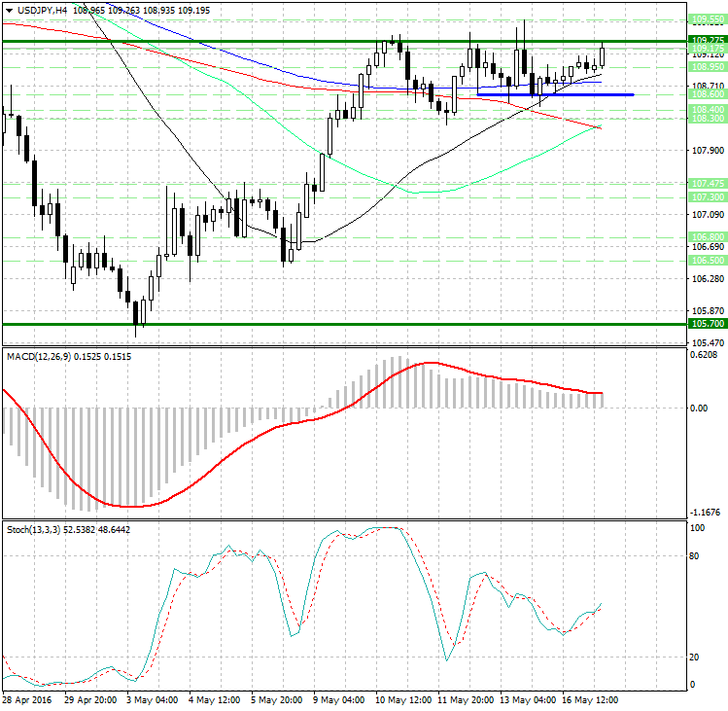Click the MACD zero level label 0.00

[x=699, y=409]
